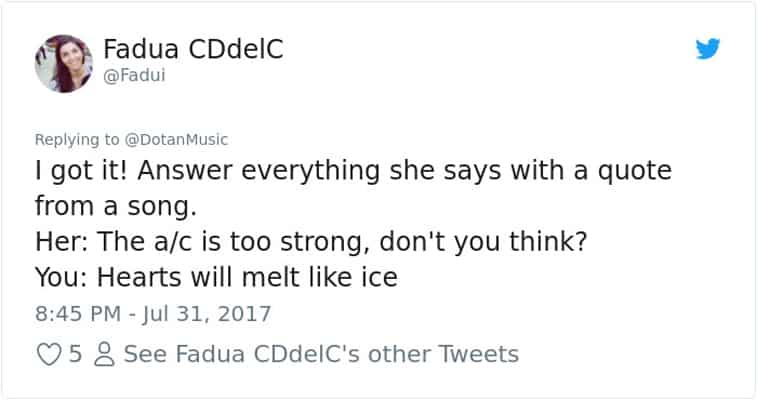Like the tweet with the heart icon
Image resolution: width=757 pixels, height=400 pixels.
pos(46,354)
